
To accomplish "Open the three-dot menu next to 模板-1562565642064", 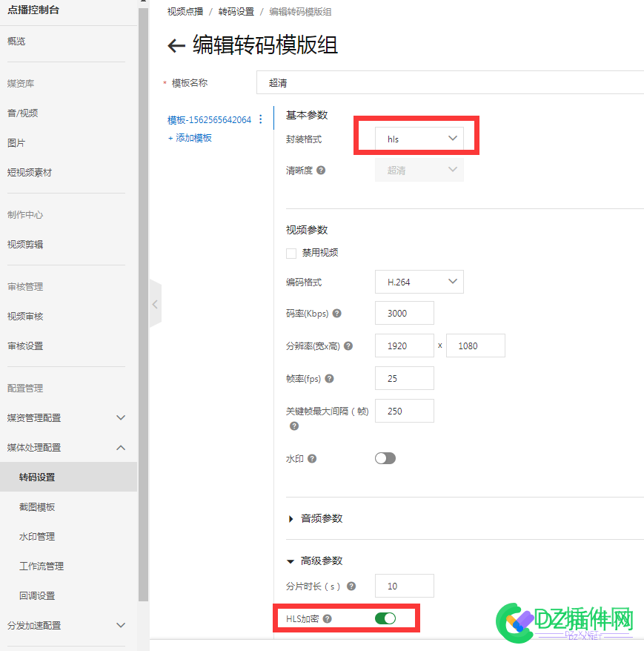I will click(261, 119).
